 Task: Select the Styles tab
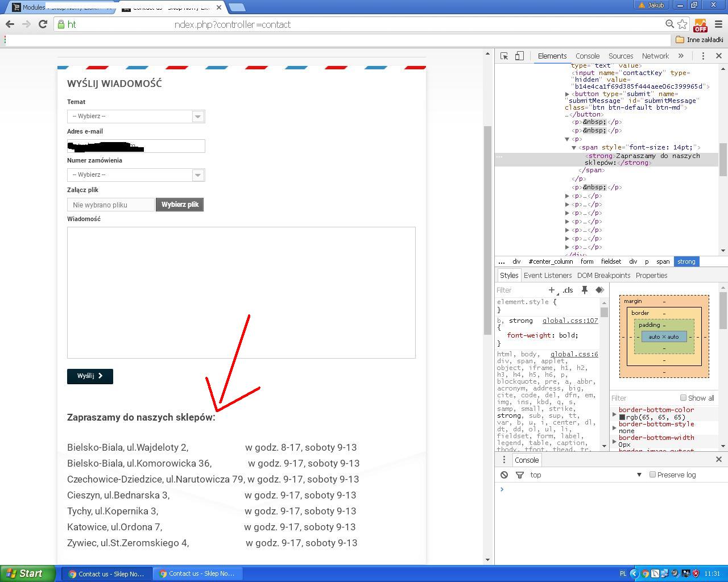(509, 275)
